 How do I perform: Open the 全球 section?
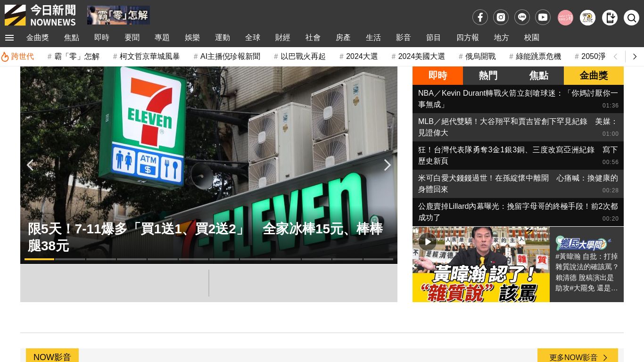coord(253,38)
